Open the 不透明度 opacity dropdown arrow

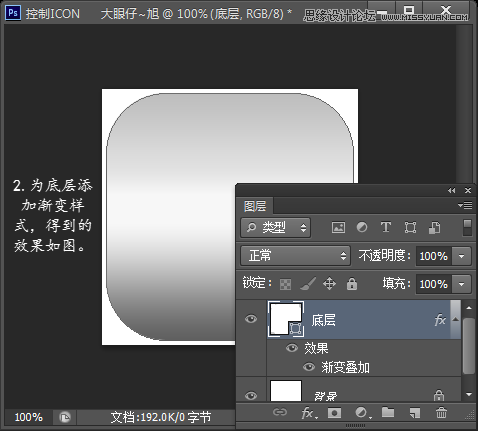[x=461, y=256]
